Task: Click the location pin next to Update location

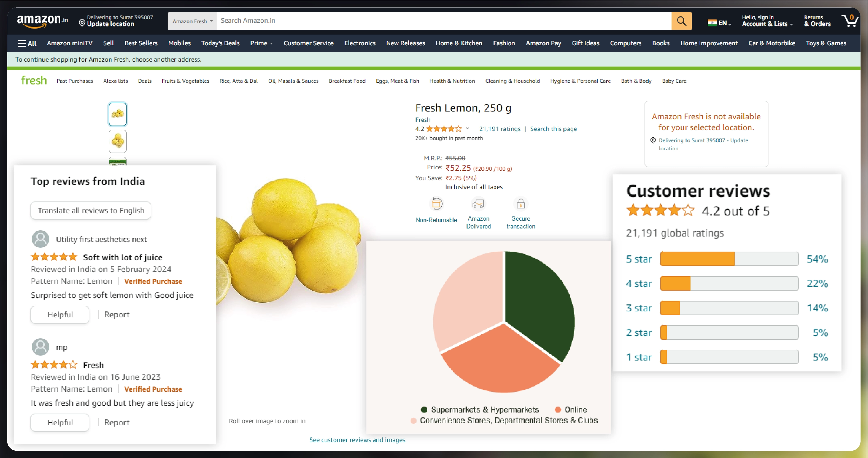Action: click(x=82, y=23)
